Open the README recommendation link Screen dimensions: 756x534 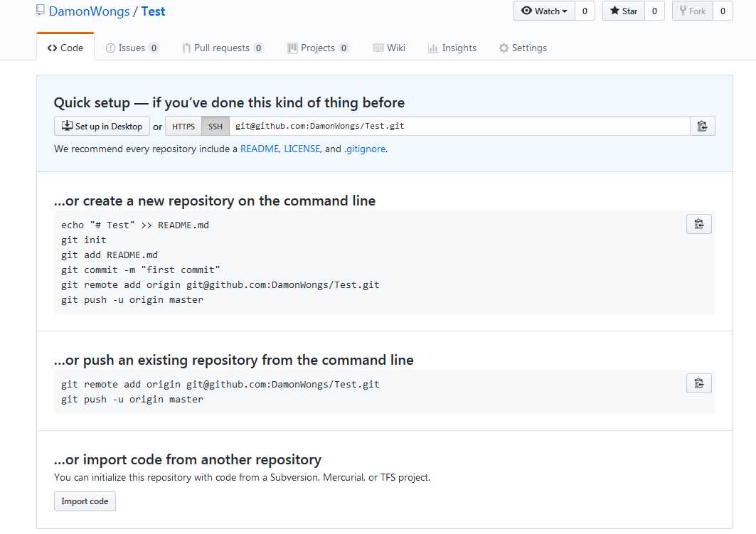coord(260,149)
